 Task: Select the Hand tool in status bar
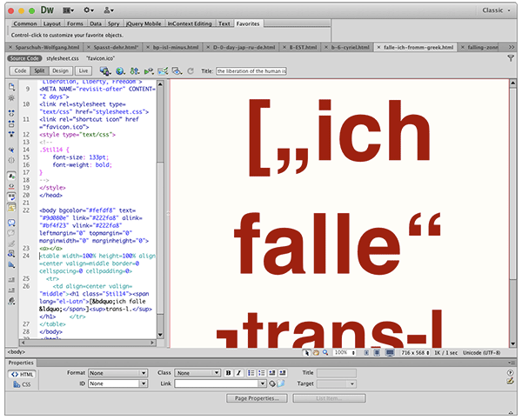pos(316,352)
